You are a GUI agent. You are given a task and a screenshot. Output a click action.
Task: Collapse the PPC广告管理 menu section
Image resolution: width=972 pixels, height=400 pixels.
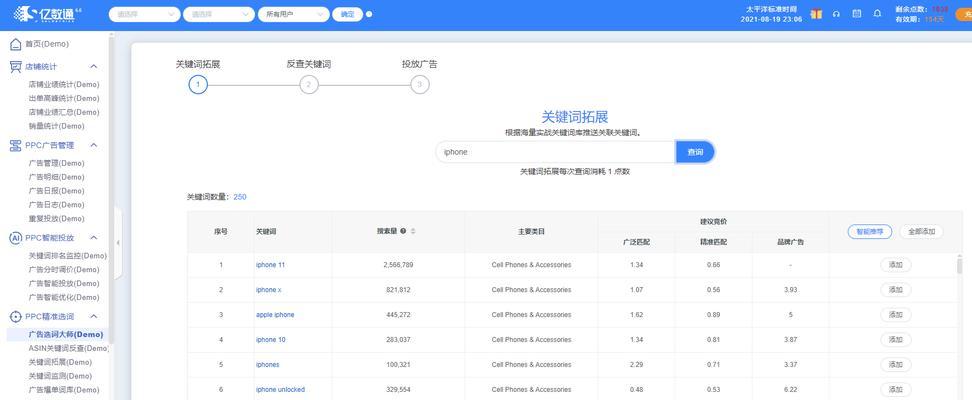94,145
